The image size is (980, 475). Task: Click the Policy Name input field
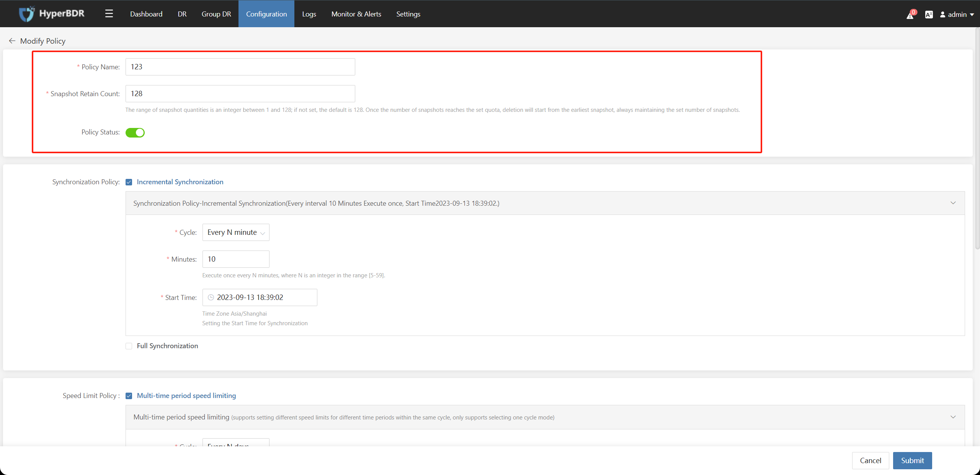[241, 66]
